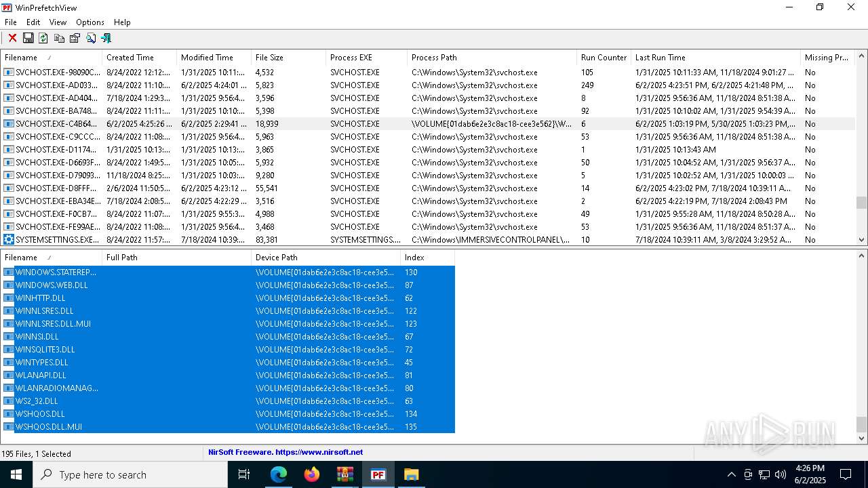Open the WinRAR archive taskbar icon

point(345,474)
